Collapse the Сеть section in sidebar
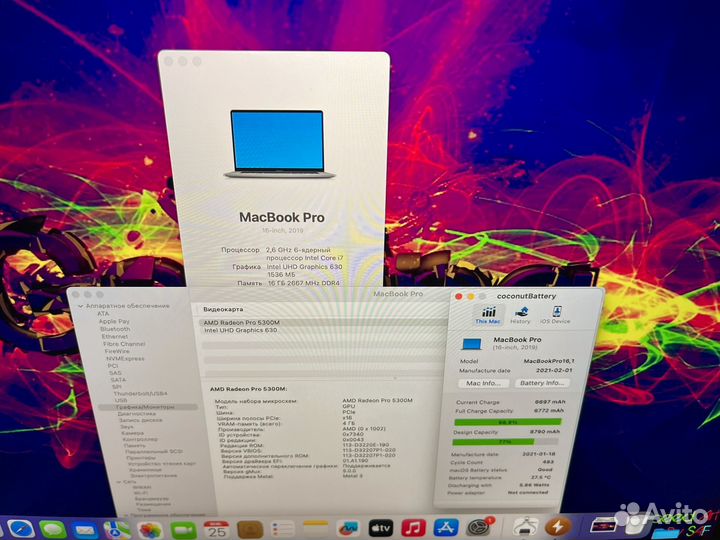The height and width of the screenshot is (540, 720). pos(118,482)
